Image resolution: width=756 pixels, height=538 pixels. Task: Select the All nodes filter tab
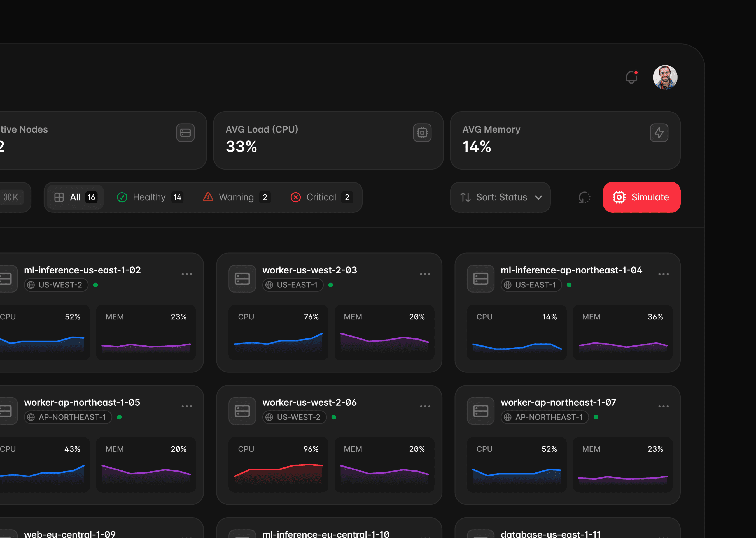click(x=76, y=198)
